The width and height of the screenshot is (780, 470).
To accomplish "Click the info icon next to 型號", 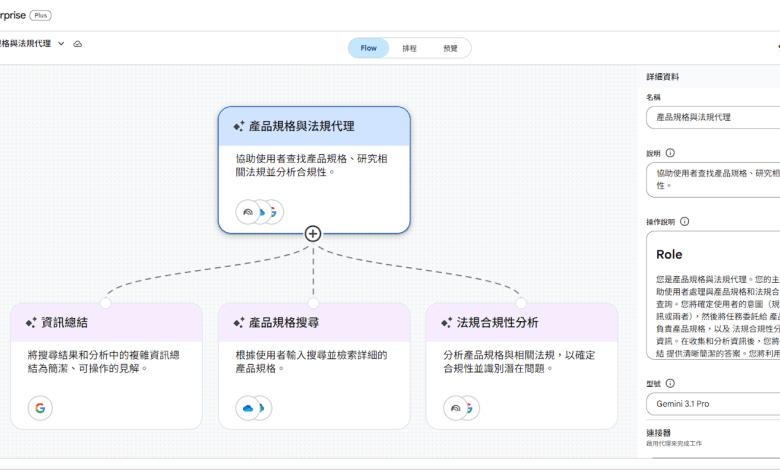I will click(670, 383).
